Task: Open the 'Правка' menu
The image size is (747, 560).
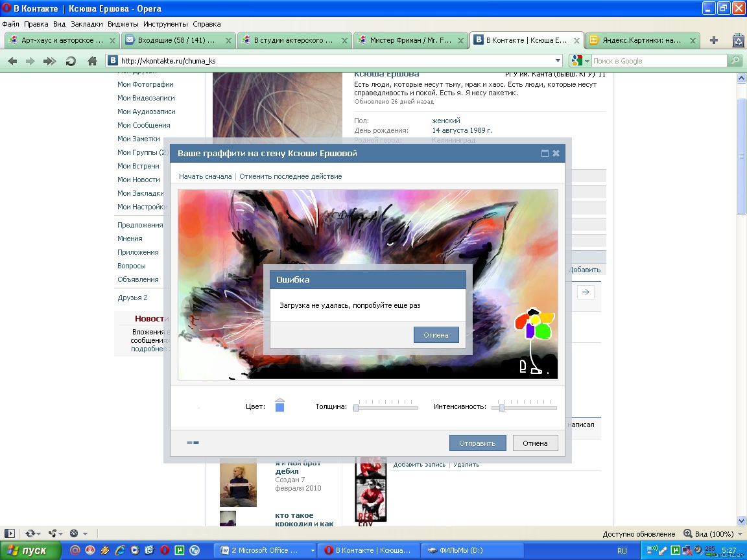Action: pos(36,24)
